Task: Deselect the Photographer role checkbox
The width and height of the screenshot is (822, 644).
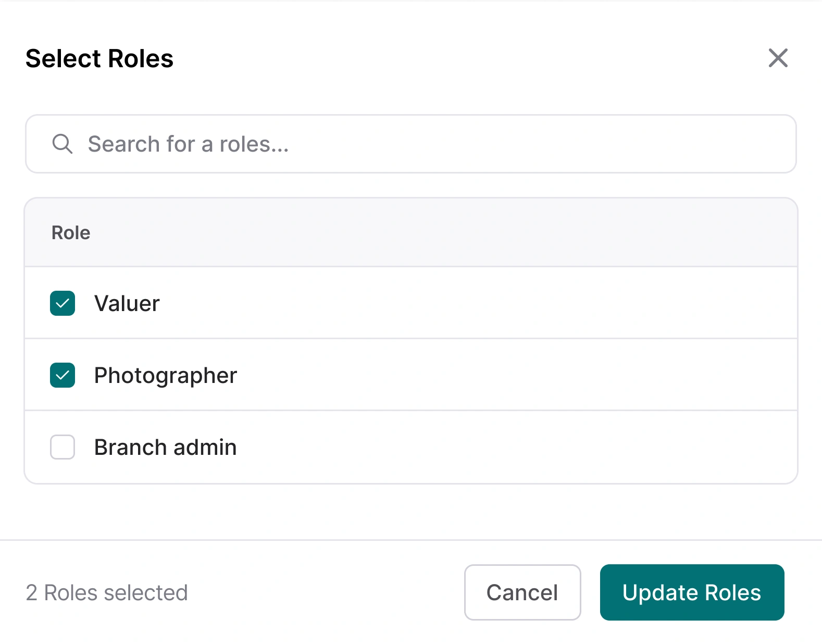Action: (x=63, y=375)
